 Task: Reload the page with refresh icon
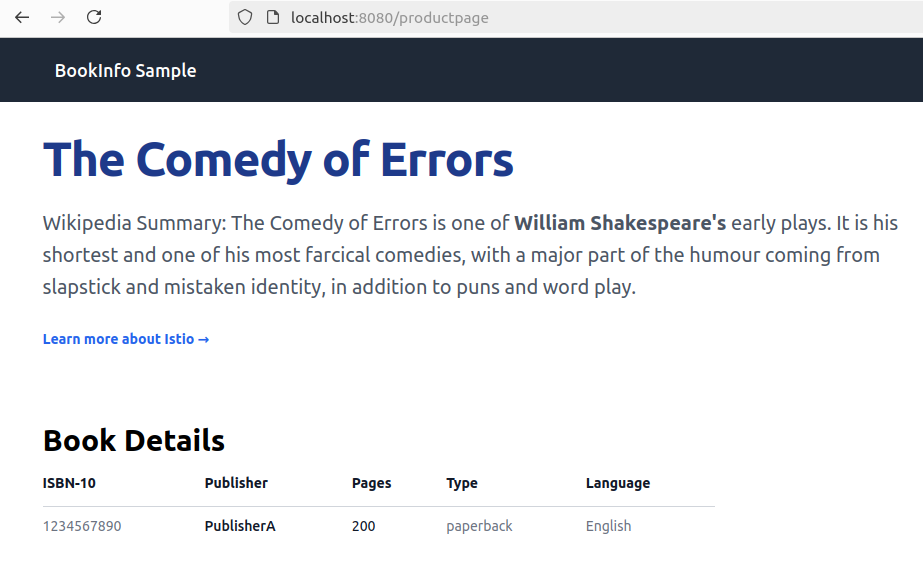tap(94, 18)
